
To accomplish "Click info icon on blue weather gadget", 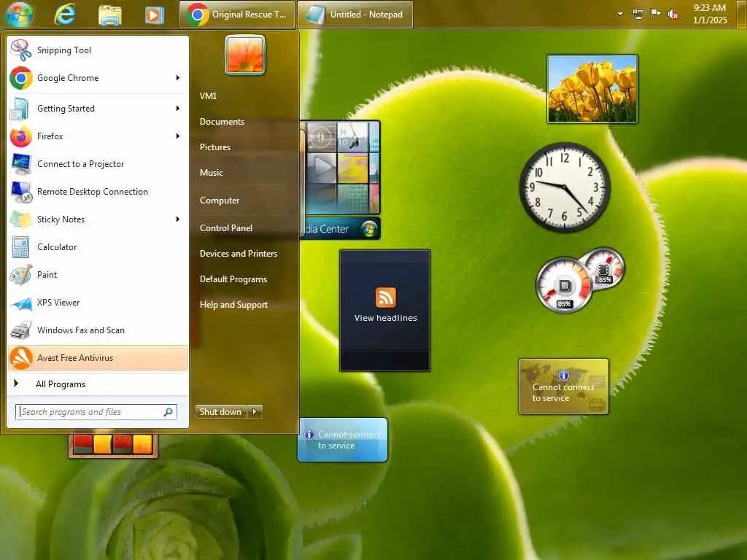I will point(309,435).
